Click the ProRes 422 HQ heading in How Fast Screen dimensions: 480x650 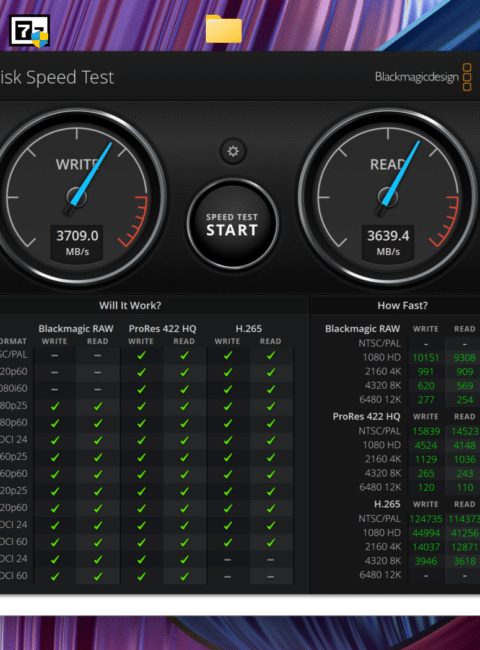click(x=366, y=417)
